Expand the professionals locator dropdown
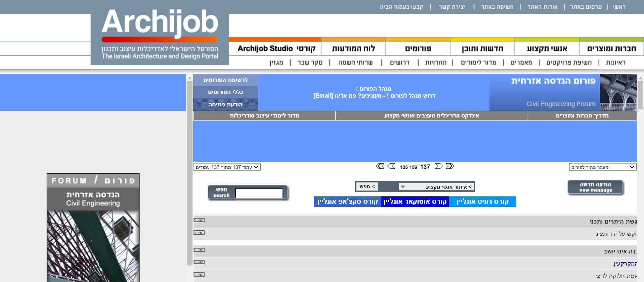Viewport: 644px width, 282px height. tap(436, 187)
